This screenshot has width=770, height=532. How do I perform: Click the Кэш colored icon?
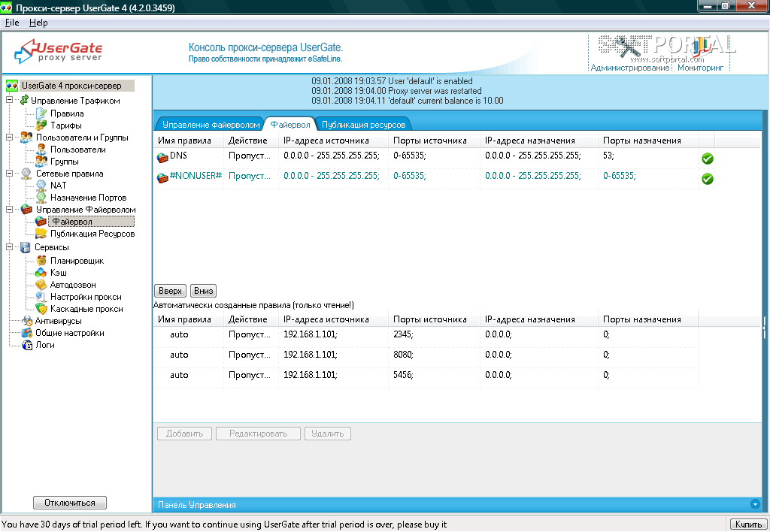42,272
